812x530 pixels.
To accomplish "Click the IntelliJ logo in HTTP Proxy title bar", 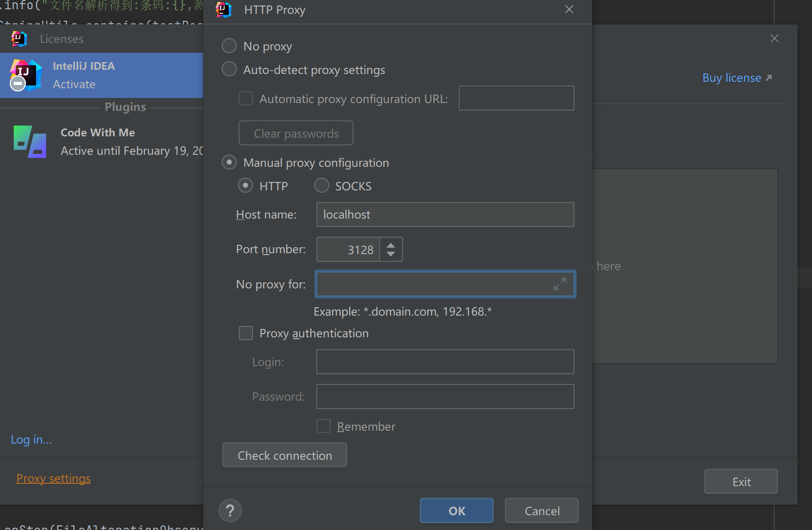I will 224,10.
